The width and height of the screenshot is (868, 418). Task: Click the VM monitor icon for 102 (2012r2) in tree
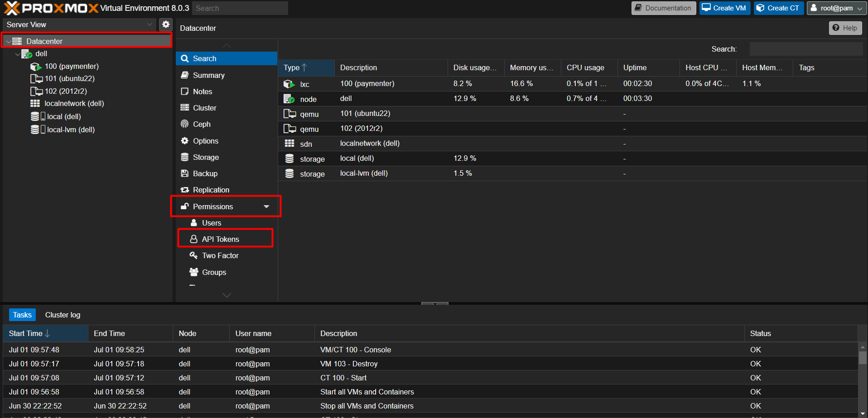coord(36,91)
